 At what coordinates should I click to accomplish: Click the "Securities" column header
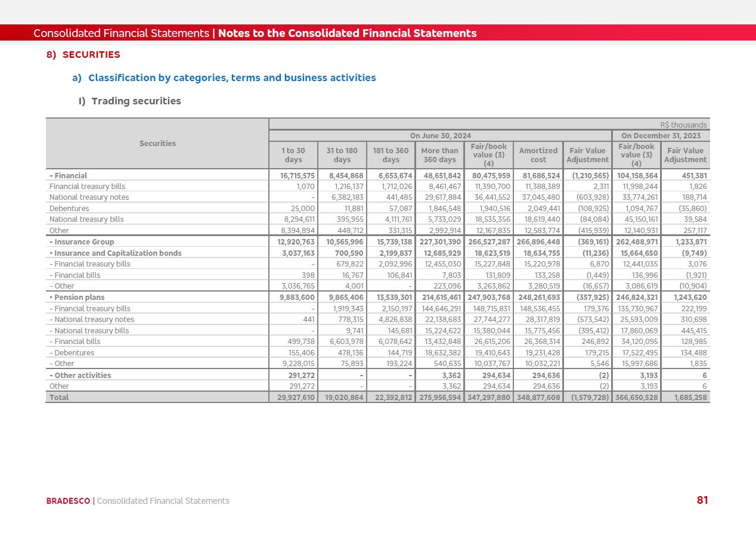[x=157, y=144]
